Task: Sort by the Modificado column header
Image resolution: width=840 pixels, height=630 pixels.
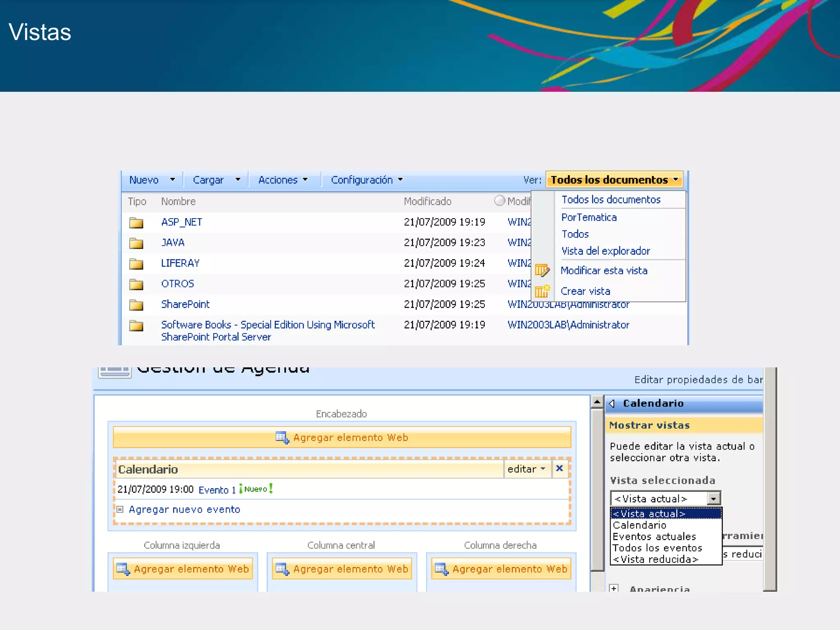Action: (427, 201)
